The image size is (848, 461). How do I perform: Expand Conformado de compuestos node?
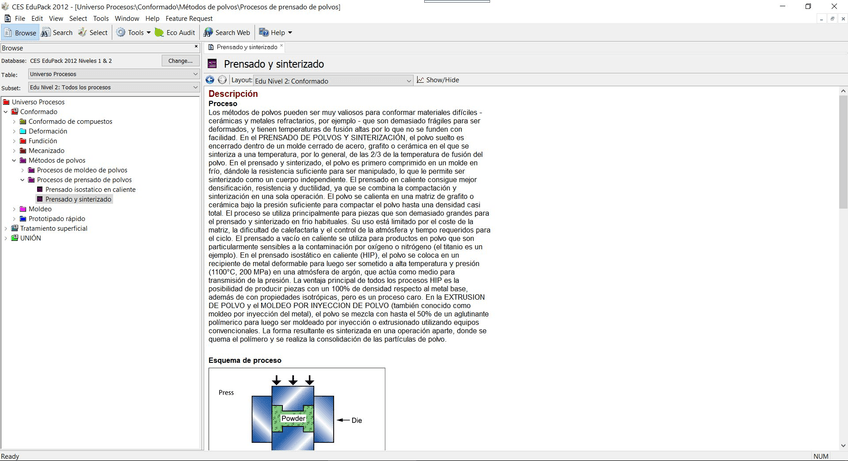(14, 122)
